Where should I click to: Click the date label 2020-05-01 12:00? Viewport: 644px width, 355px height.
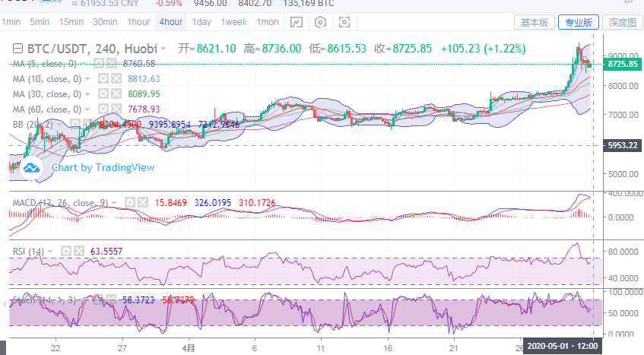click(x=563, y=346)
